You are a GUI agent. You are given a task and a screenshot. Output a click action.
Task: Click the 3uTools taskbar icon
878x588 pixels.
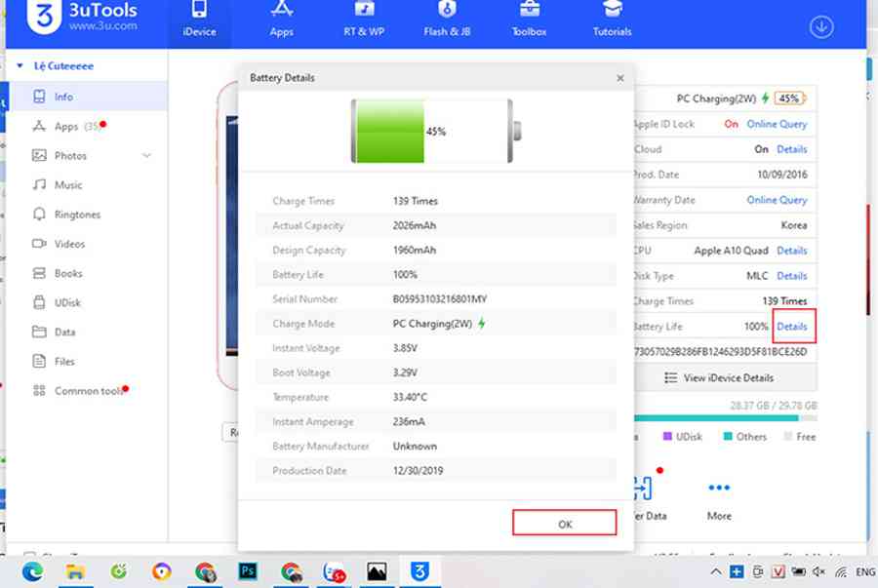pos(419,571)
